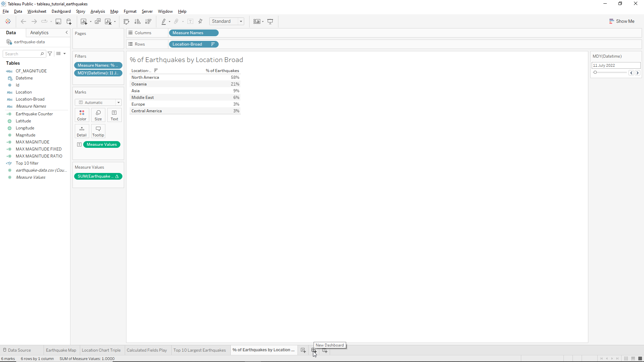
Task: Swap rows and columns
Action: tap(126, 21)
